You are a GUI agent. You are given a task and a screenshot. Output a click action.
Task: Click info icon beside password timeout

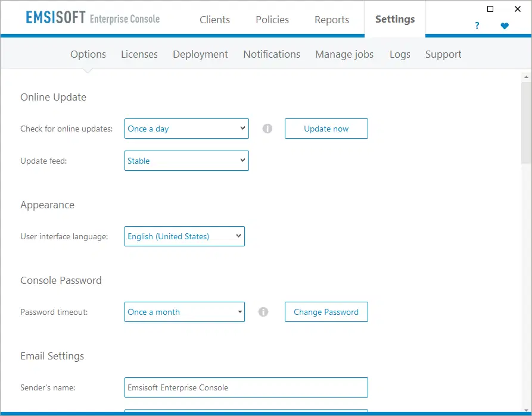263,312
